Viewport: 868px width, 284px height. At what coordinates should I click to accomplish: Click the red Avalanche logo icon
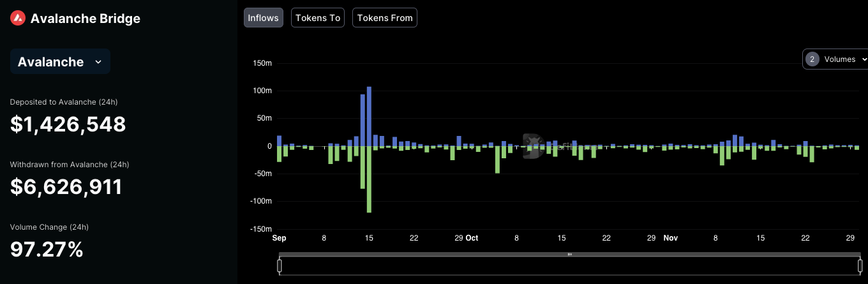pyautogui.click(x=18, y=19)
